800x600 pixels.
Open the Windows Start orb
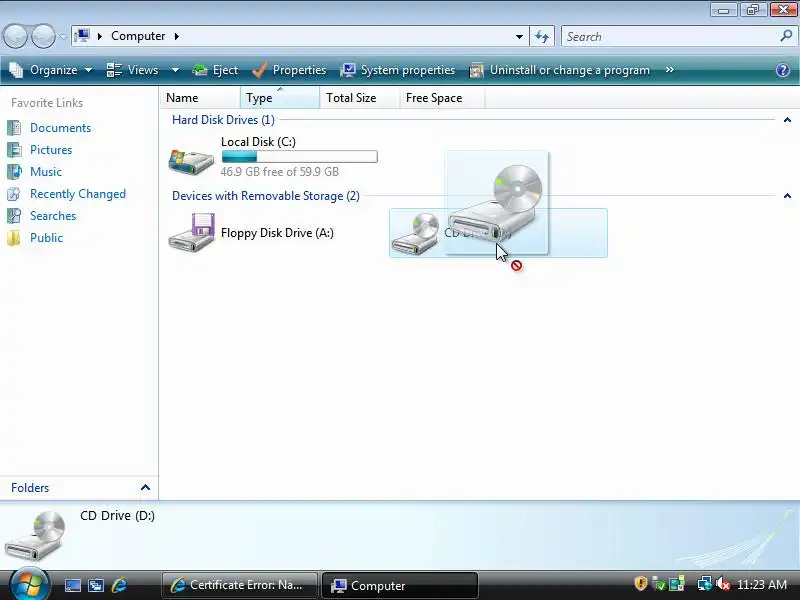click(30, 585)
